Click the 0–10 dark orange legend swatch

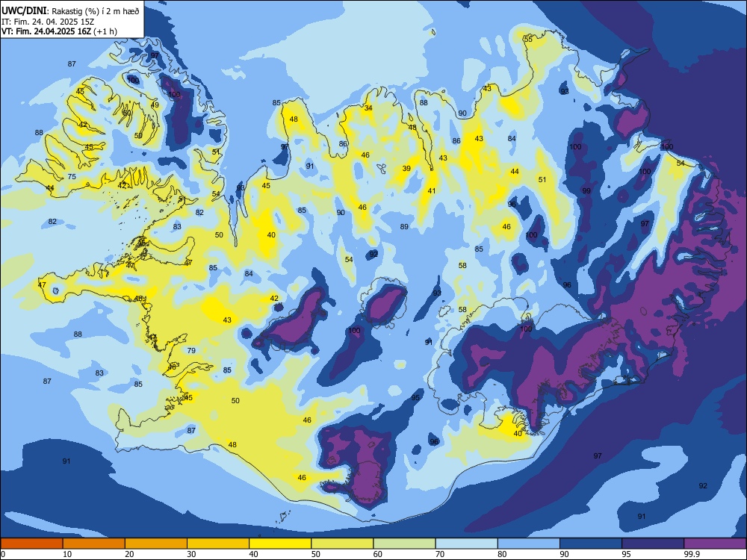coord(31,544)
